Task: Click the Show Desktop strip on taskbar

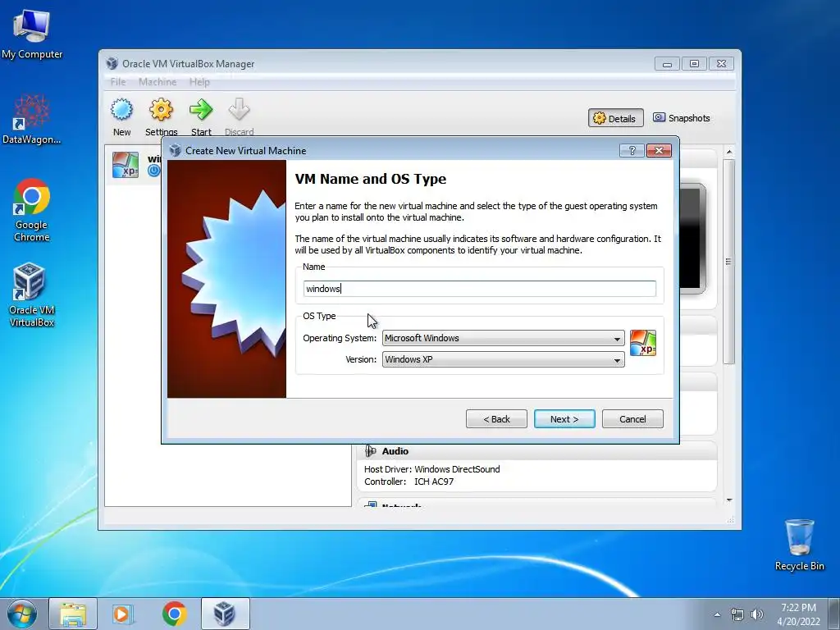Action: (x=834, y=614)
